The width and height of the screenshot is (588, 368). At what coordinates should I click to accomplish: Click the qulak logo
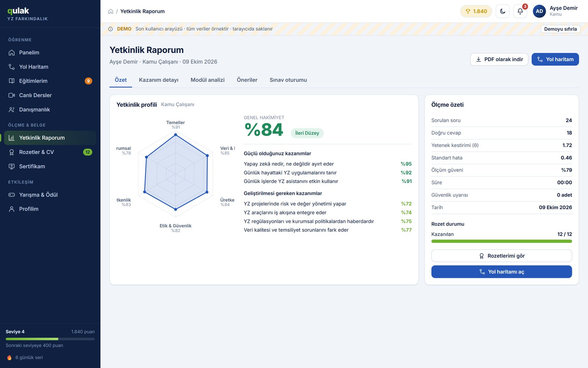tap(18, 11)
